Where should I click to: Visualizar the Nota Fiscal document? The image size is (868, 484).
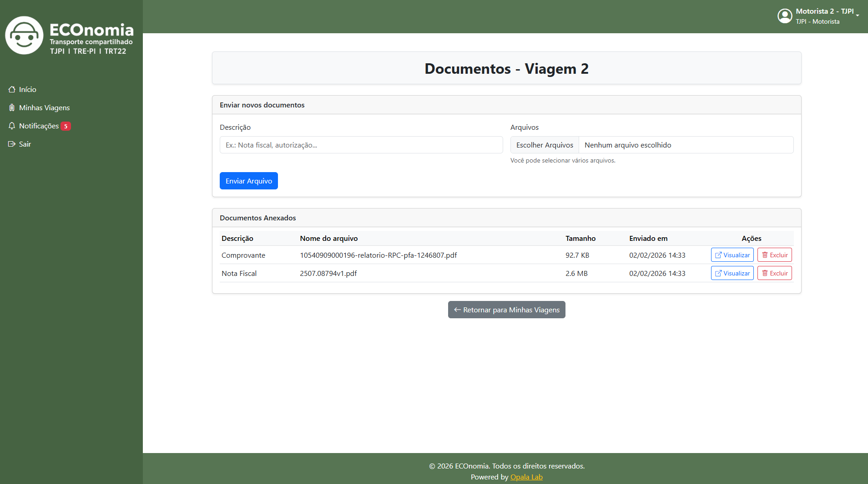point(732,273)
